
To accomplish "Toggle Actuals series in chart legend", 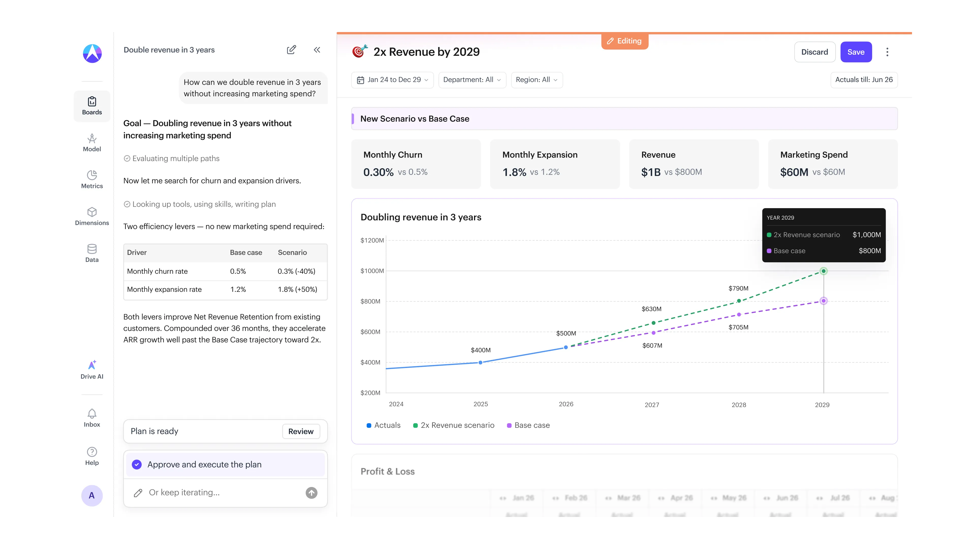I will coord(383,425).
